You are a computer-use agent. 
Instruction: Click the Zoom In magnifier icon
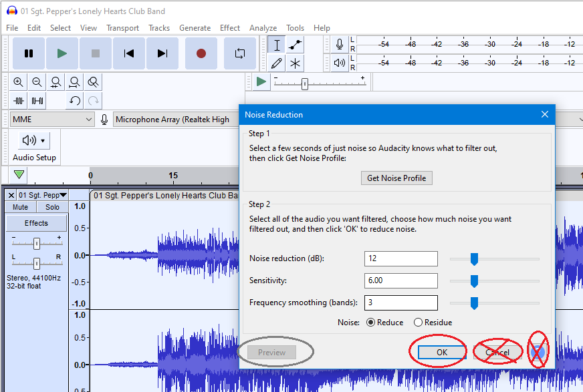tap(18, 81)
